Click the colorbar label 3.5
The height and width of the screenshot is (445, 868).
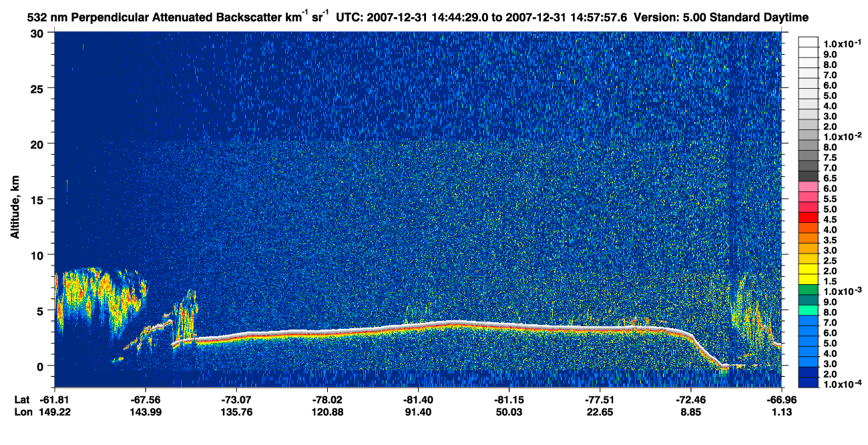831,240
